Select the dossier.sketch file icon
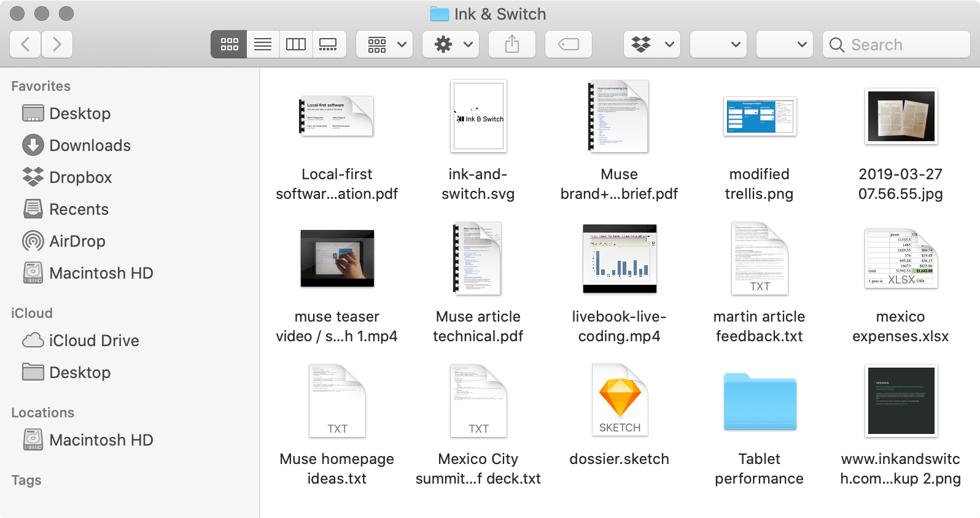The width and height of the screenshot is (980, 518). tap(620, 400)
